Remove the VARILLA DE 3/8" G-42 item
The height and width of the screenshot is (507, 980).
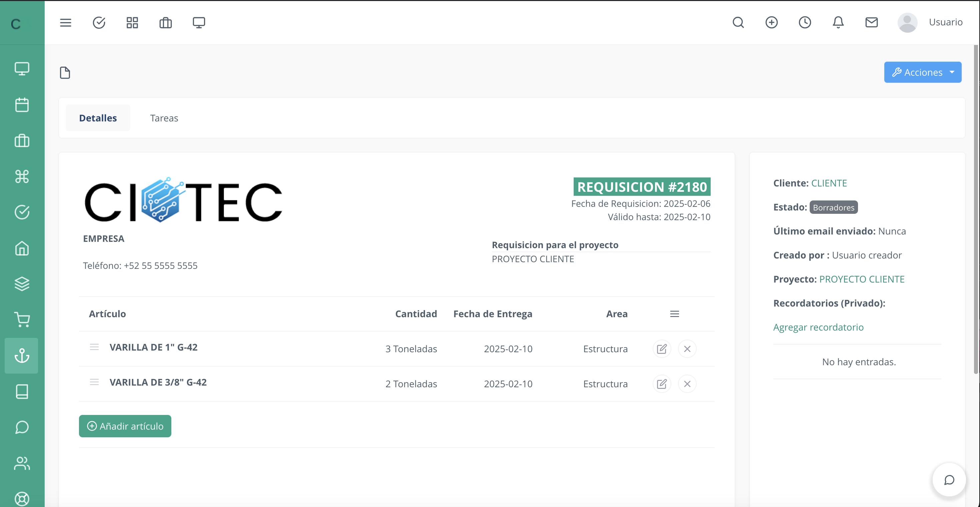click(687, 384)
